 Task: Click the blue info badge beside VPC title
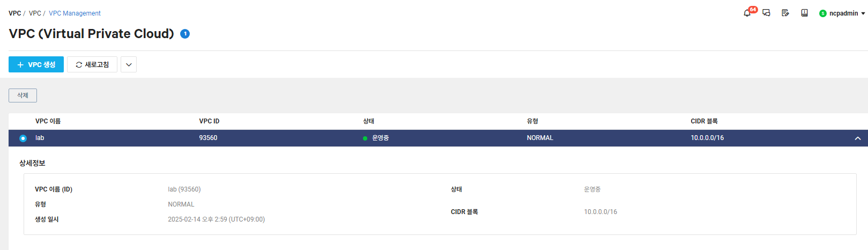[x=185, y=34]
